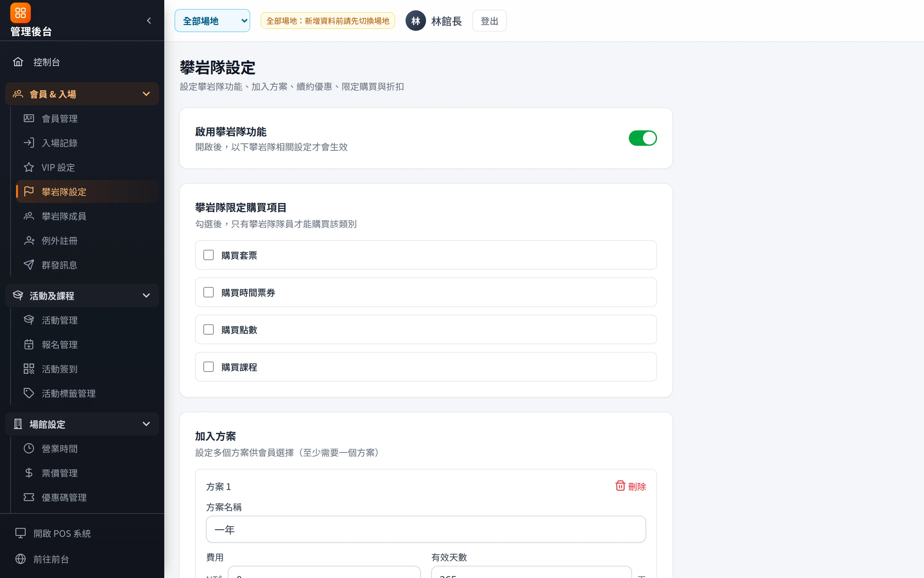Click the tag icon for 活動標籤管理
Image resolution: width=924 pixels, height=578 pixels.
[29, 393]
